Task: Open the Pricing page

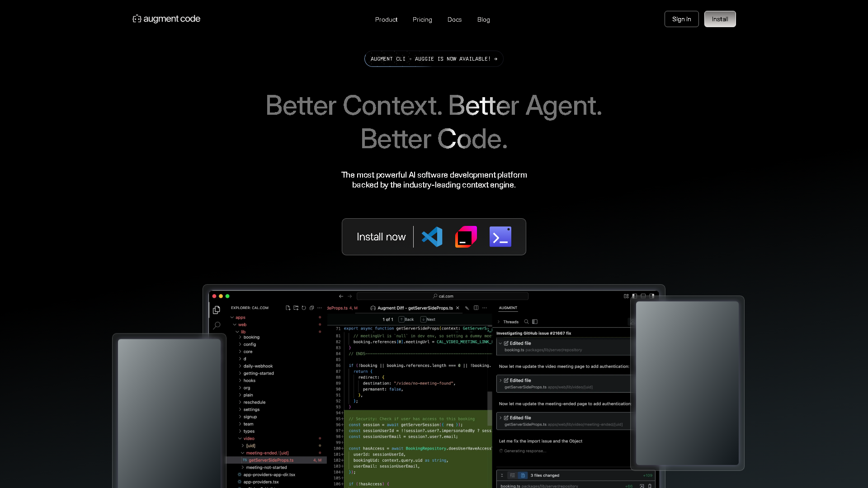Action: (x=422, y=19)
